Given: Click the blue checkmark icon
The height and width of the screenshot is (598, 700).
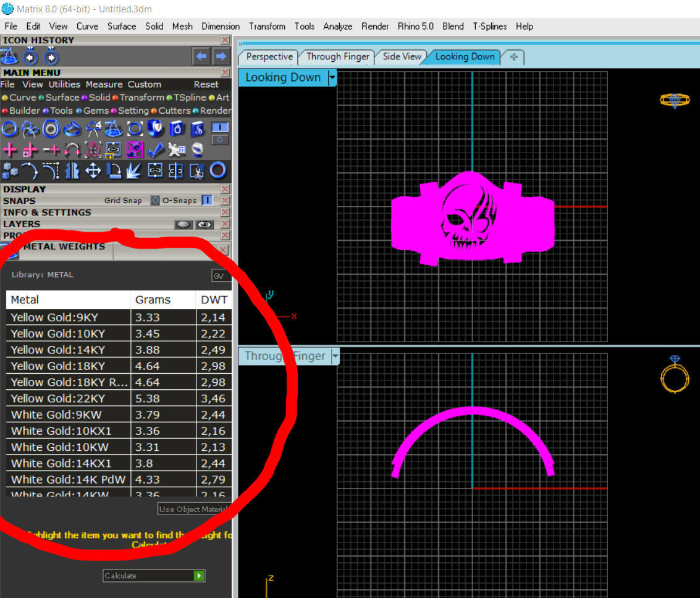Looking at the screenshot, I should pos(155,149).
